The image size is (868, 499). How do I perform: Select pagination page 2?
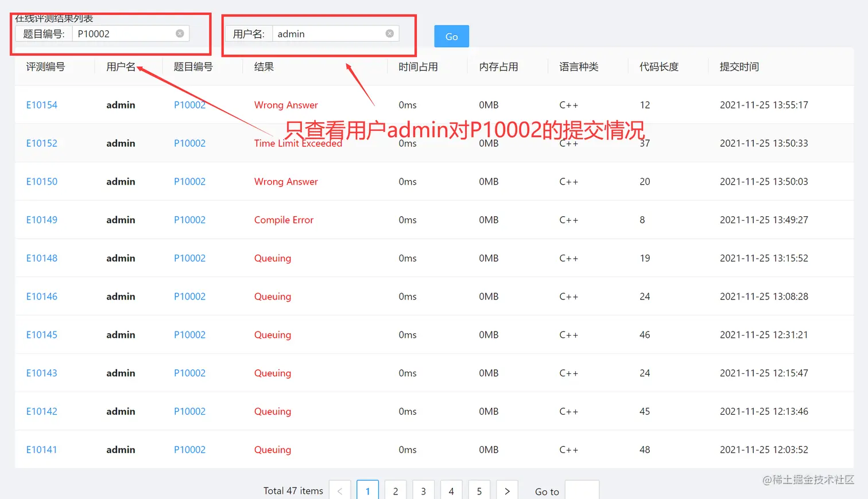(x=396, y=490)
